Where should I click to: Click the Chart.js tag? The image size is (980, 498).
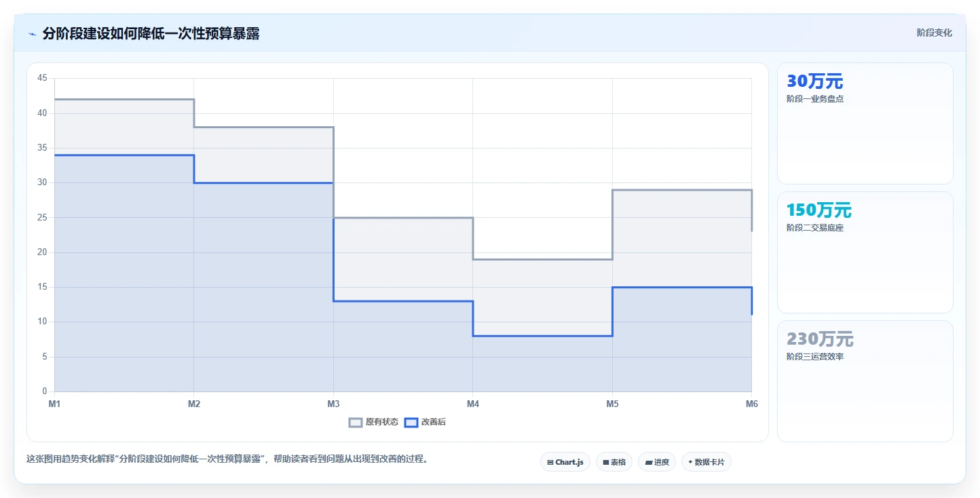[x=565, y=462]
